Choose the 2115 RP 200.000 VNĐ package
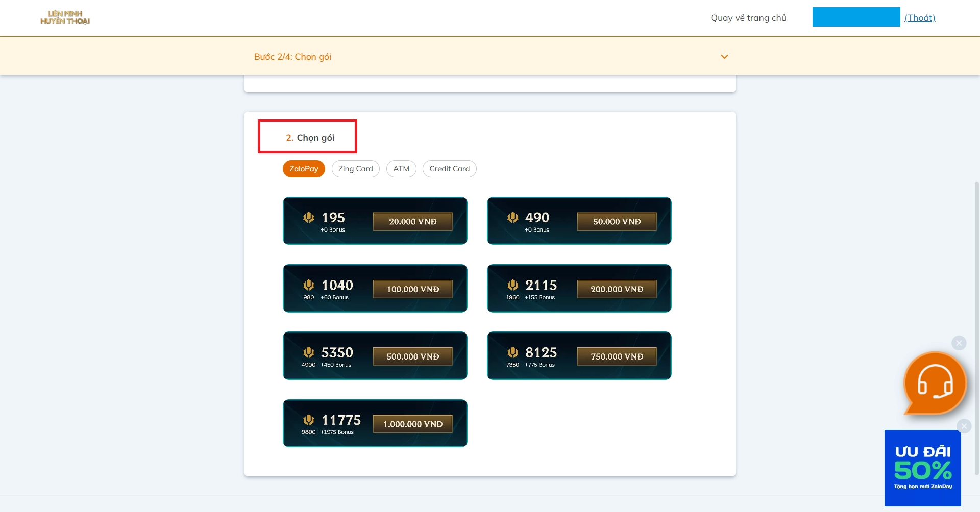 click(x=579, y=288)
